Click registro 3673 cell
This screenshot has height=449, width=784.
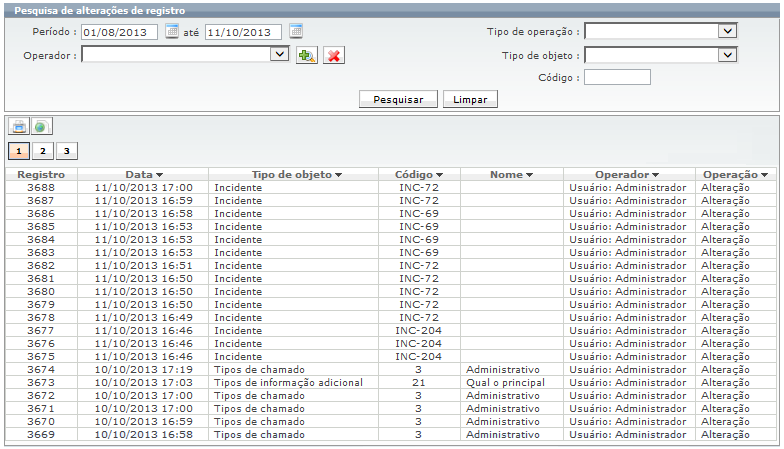tap(41, 382)
